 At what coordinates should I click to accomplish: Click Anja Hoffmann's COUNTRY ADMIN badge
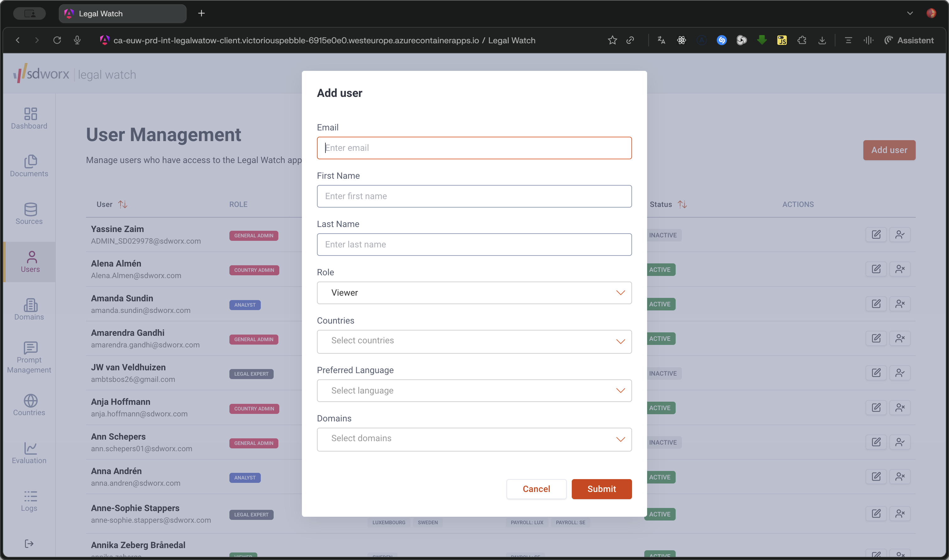point(254,409)
